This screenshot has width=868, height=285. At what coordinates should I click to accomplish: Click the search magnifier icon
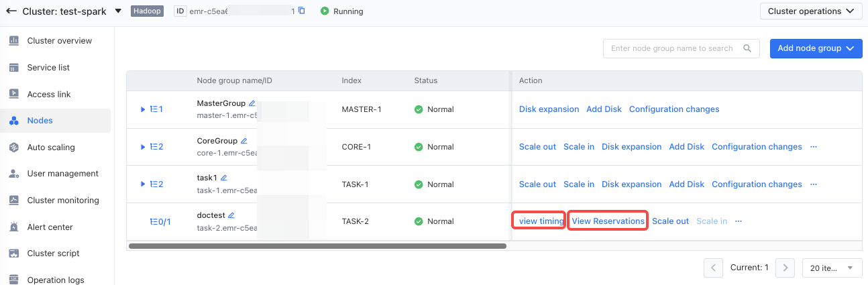tap(747, 48)
